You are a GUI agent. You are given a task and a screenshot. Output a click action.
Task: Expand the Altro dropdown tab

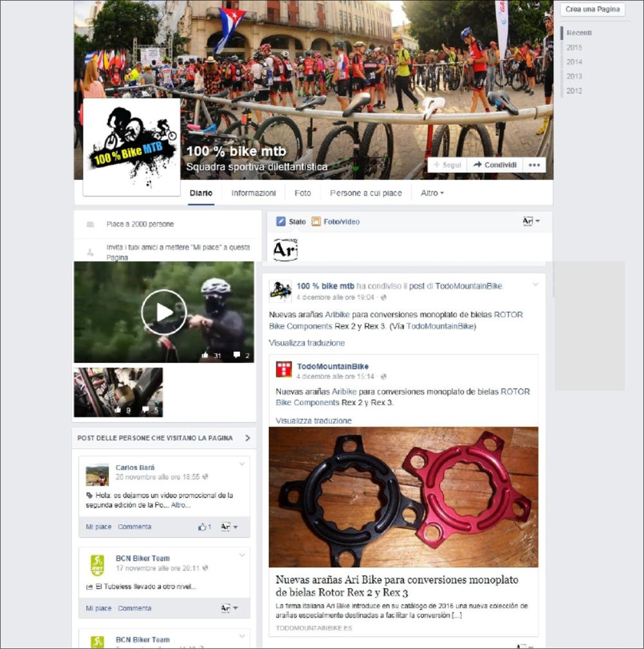[432, 193]
